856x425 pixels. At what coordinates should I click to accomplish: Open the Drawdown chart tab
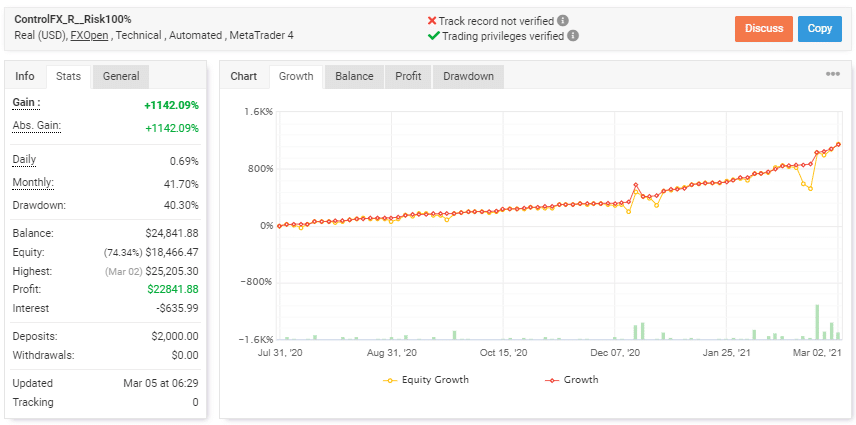(467, 76)
